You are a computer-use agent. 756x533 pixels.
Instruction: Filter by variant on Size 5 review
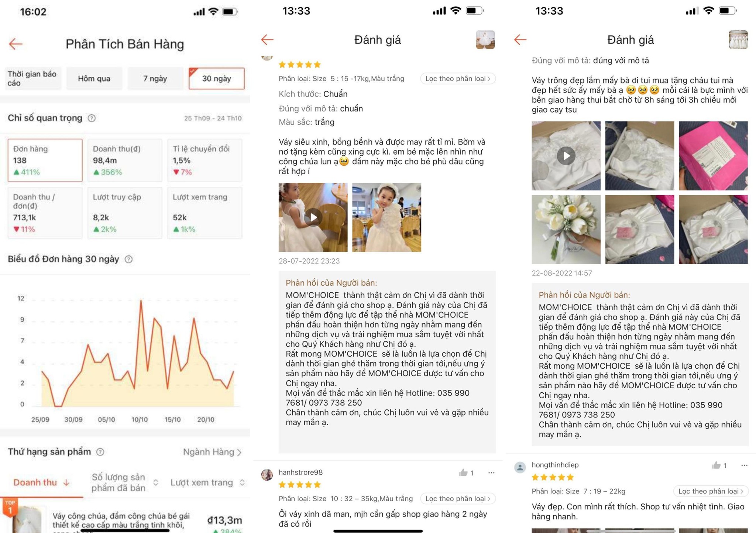(457, 79)
